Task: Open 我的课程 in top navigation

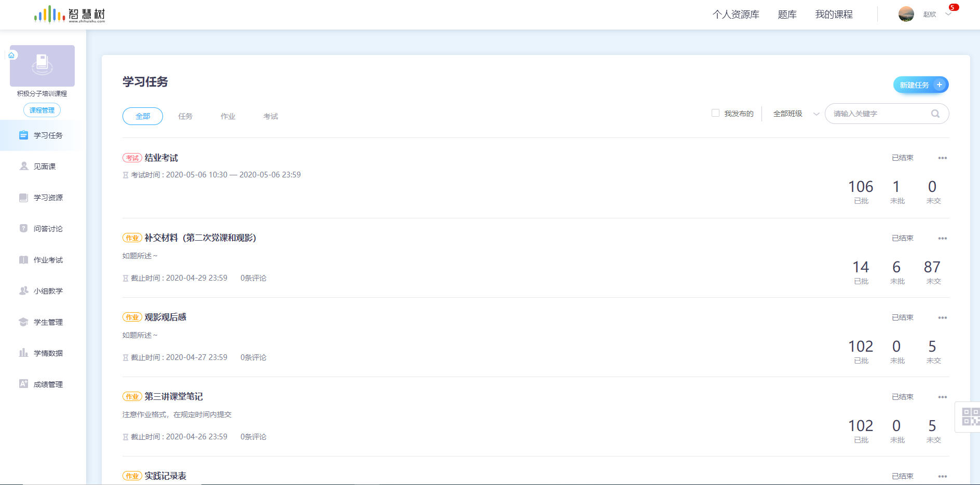Action: click(834, 15)
